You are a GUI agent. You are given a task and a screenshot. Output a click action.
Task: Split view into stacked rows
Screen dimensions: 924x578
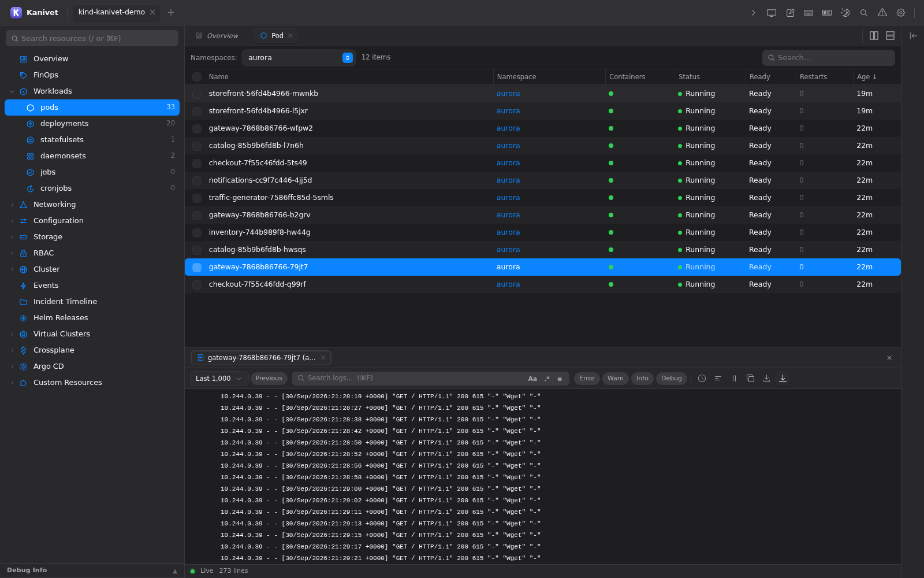click(890, 36)
